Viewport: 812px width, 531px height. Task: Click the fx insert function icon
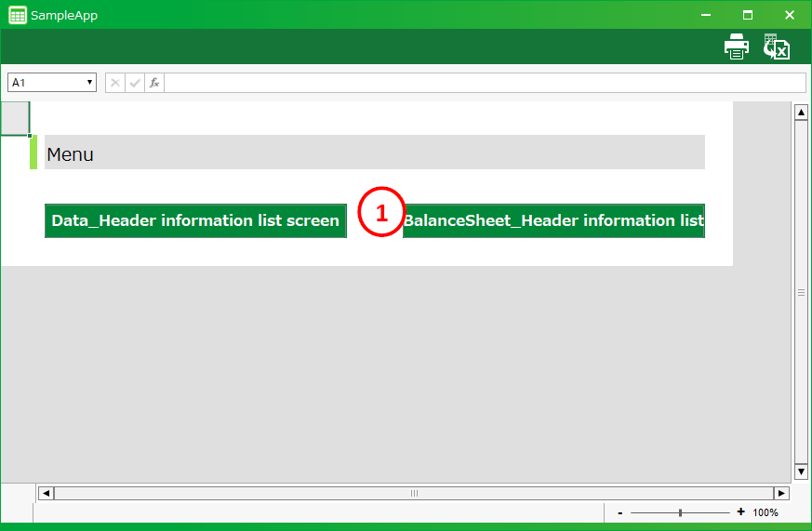click(154, 83)
